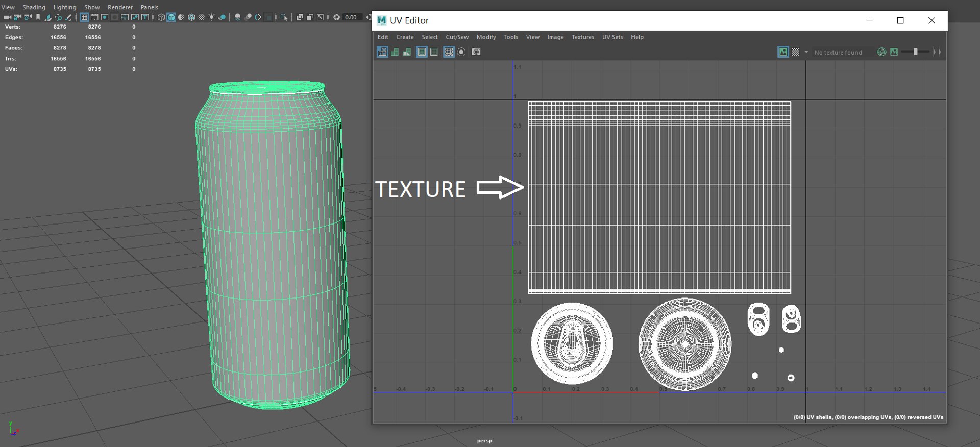Screen dimensions: 980x447
Task: Open the Panels menu
Action: point(150,7)
